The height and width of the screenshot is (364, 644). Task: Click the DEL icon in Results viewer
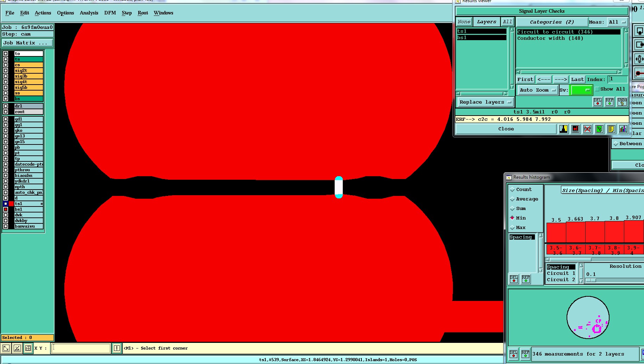[598, 102]
